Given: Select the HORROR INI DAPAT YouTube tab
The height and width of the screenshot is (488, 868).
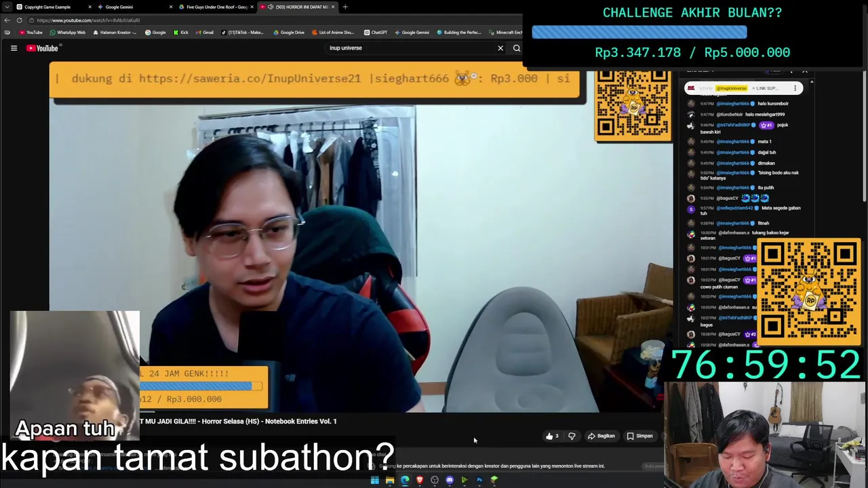Looking at the screenshot, I should (x=296, y=7).
